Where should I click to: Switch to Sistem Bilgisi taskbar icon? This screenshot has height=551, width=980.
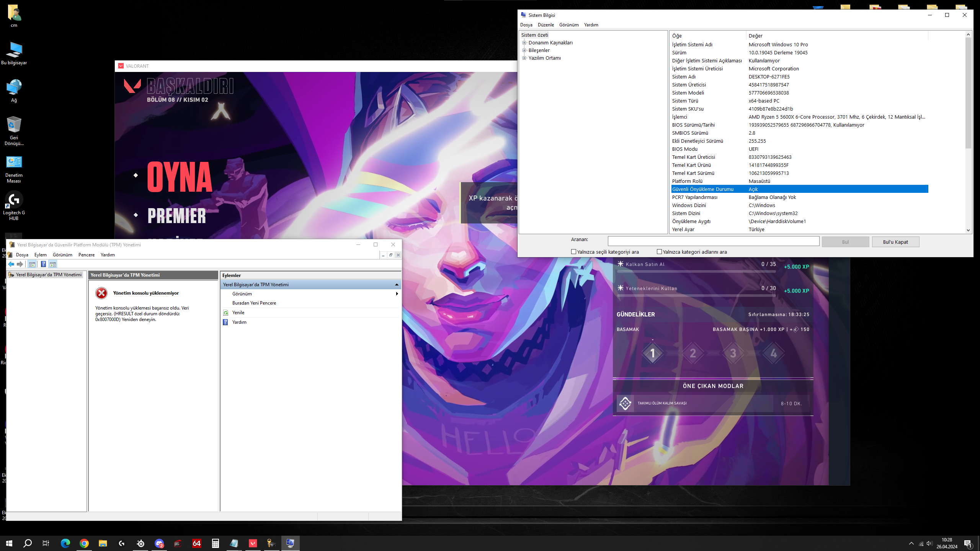coord(291,543)
